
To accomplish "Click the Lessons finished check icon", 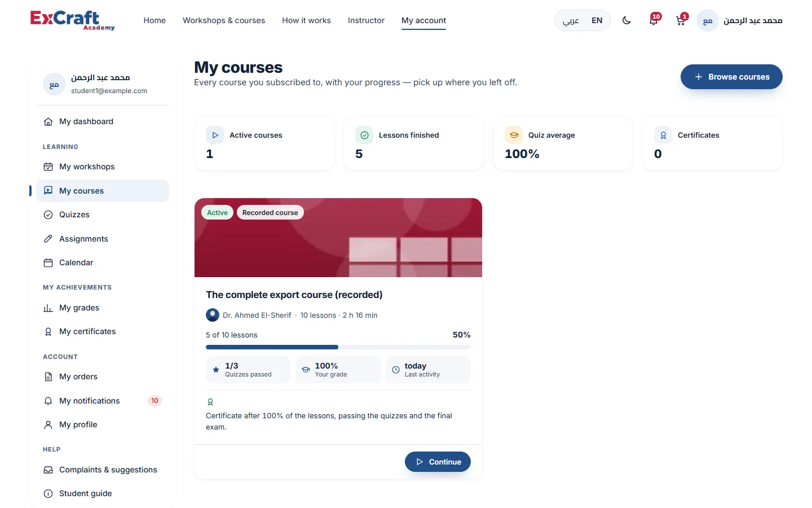I will [x=364, y=135].
